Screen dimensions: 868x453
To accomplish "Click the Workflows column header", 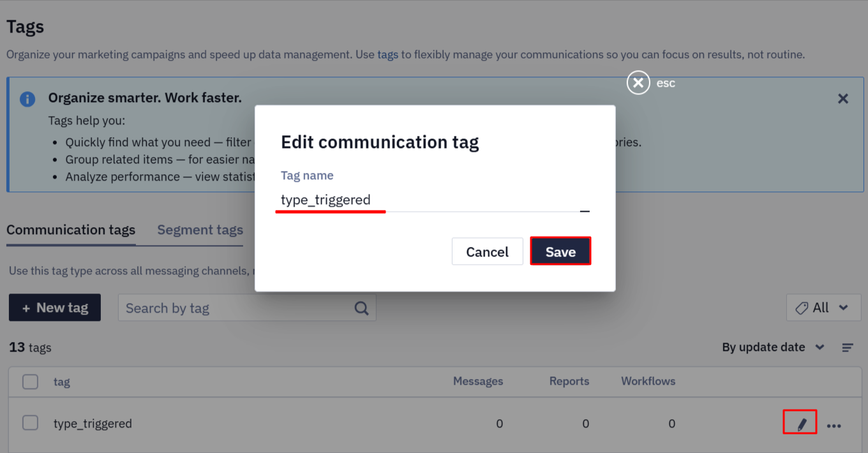I will pyautogui.click(x=648, y=382).
